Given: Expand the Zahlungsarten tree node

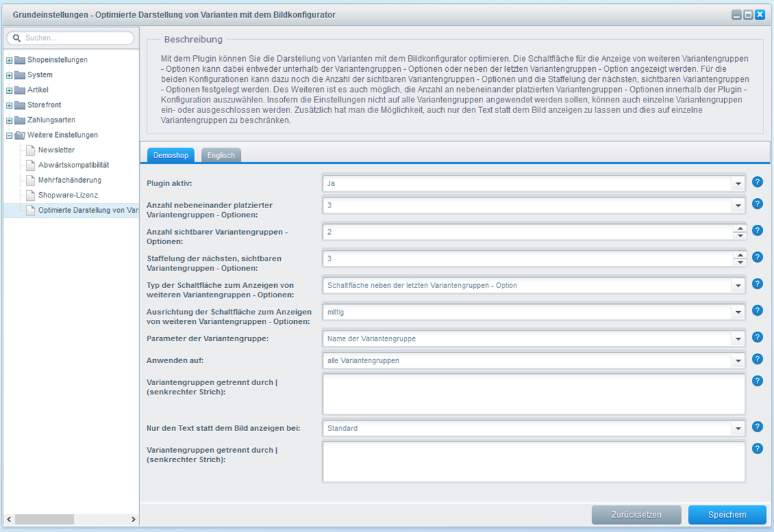Looking at the screenshot, I should pos(9,121).
